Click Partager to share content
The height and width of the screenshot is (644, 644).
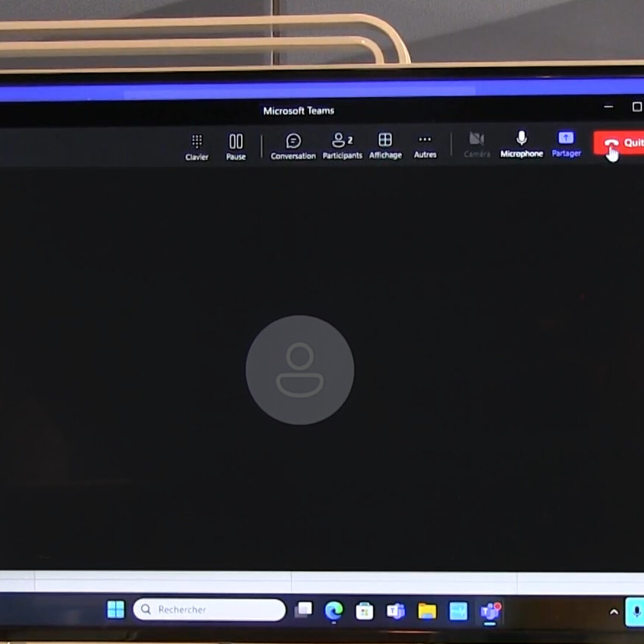(x=566, y=144)
